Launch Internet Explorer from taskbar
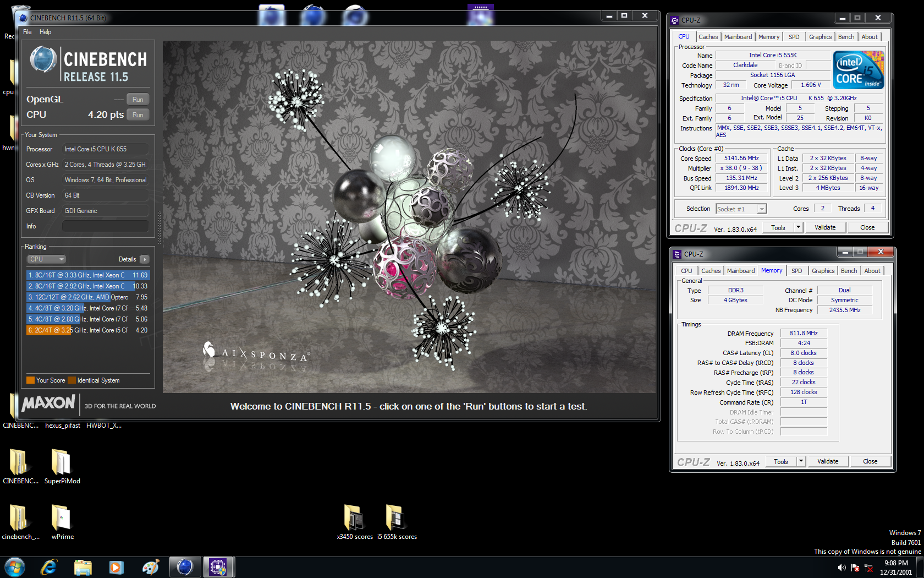This screenshot has height=578, width=924. [49, 567]
